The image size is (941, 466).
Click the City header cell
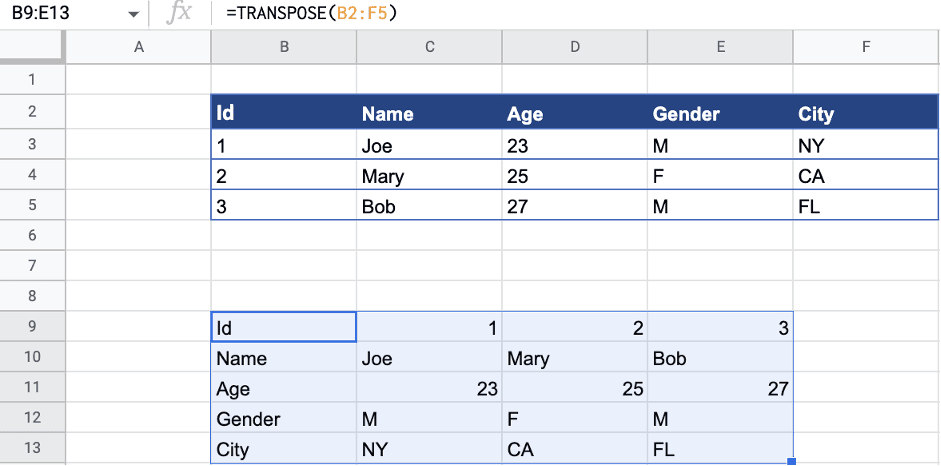pyautogui.click(x=866, y=113)
